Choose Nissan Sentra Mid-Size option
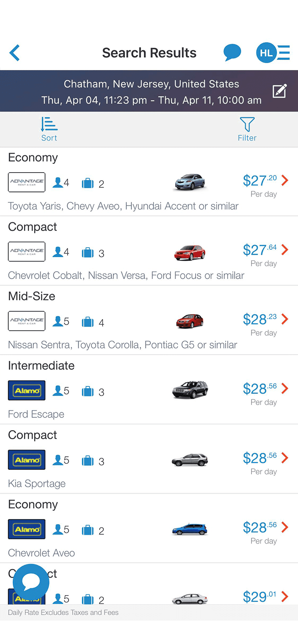Viewport: 298px width, 644px height. pyautogui.click(x=149, y=320)
